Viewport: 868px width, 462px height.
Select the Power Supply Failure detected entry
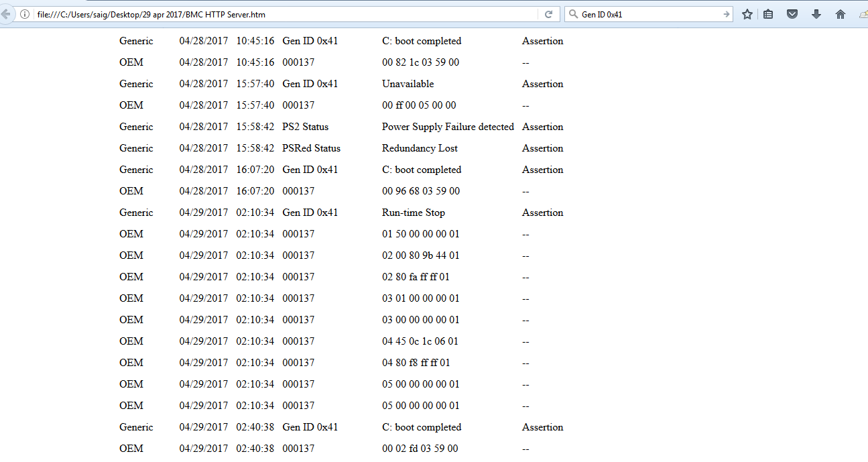(x=448, y=126)
